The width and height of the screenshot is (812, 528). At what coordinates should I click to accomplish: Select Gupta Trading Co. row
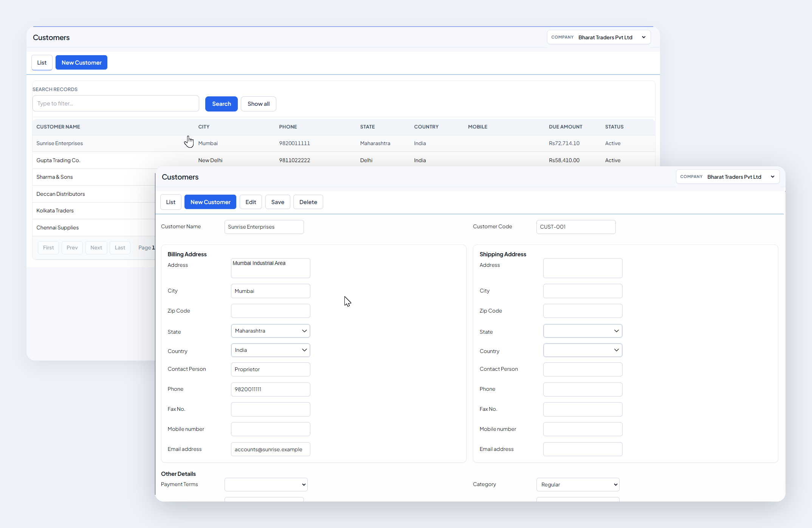point(344,160)
